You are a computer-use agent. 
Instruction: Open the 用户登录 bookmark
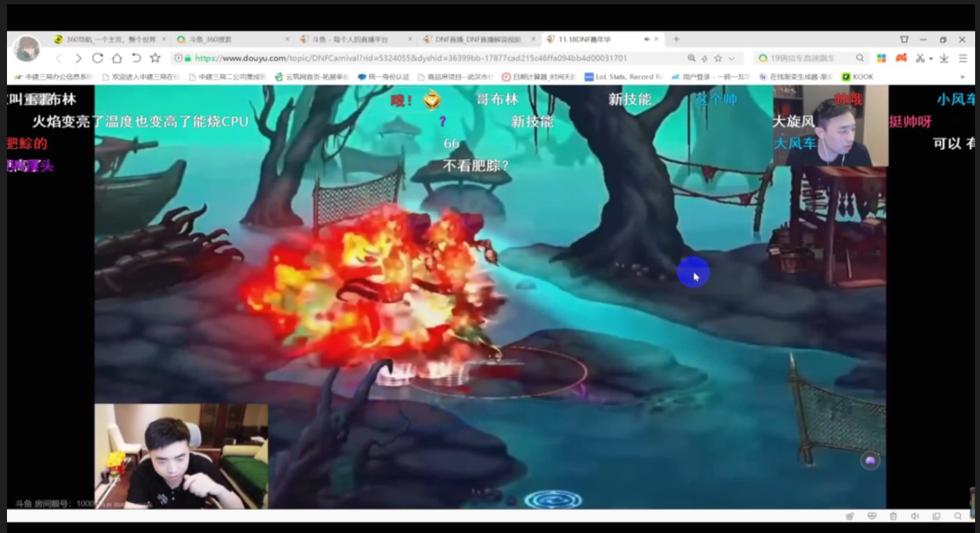(x=711, y=77)
